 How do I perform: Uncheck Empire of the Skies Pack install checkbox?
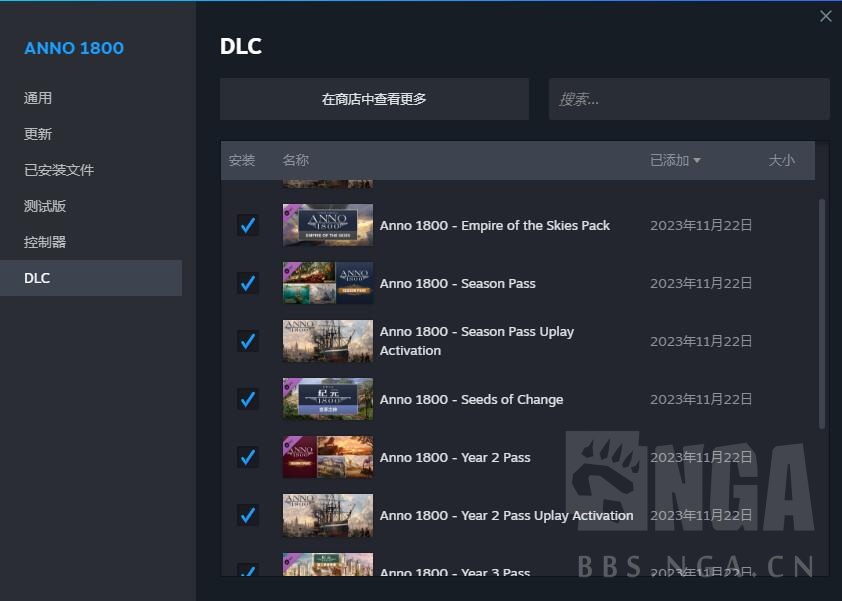coord(247,225)
